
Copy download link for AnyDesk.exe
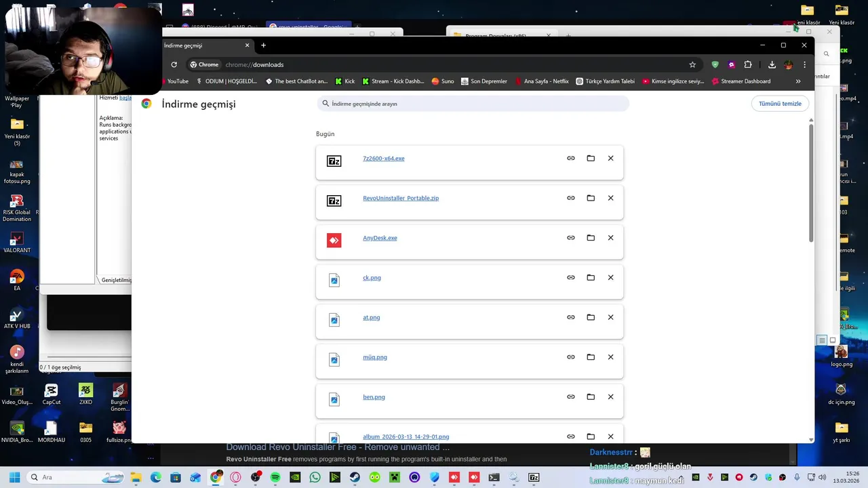coord(571,238)
